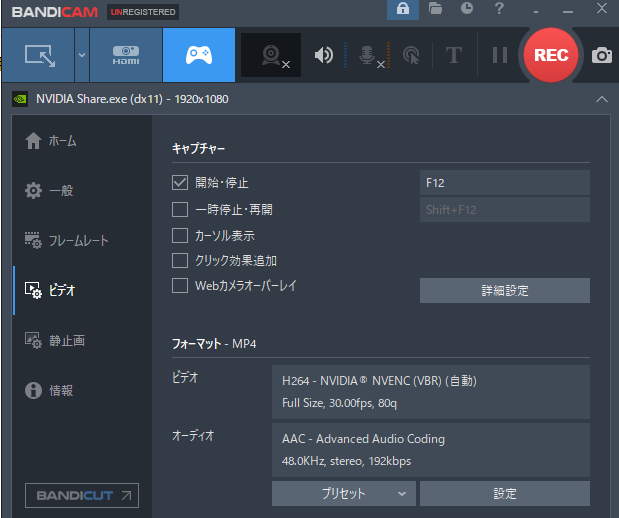Screen dimensions: 619x518
Task: Toggle text overlay T icon
Action: 454,55
